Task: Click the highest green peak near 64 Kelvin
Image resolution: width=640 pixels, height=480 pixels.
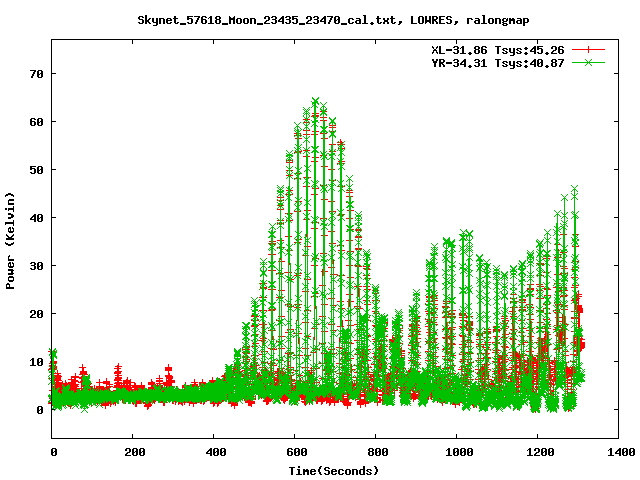Action: click(315, 101)
